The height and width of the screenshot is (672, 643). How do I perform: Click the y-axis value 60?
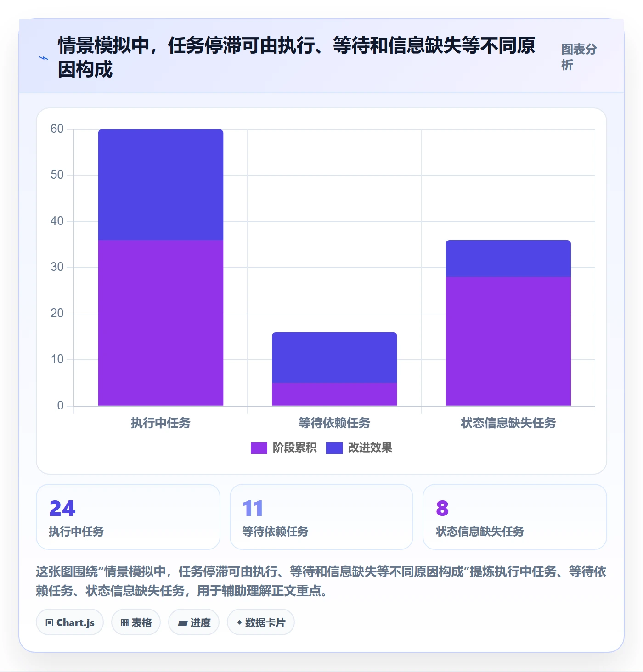click(57, 129)
